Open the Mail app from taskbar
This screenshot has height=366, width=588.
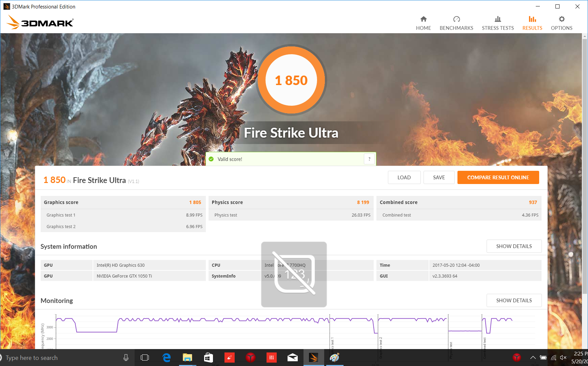[293, 358]
